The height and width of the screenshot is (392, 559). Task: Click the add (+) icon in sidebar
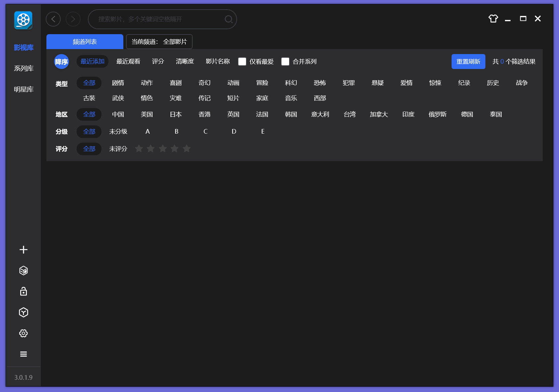23,250
